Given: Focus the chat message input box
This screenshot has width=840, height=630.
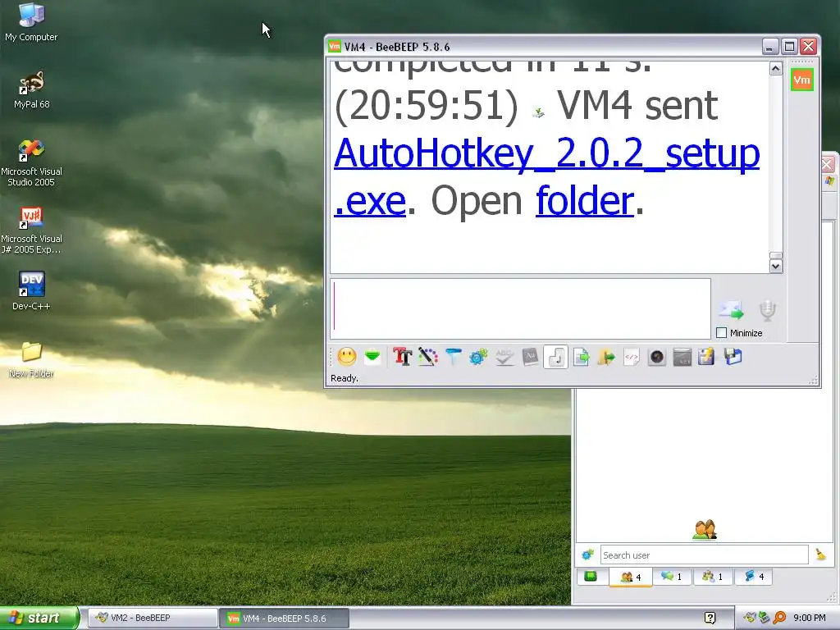Looking at the screenshot, I should (x=520, y=308).
